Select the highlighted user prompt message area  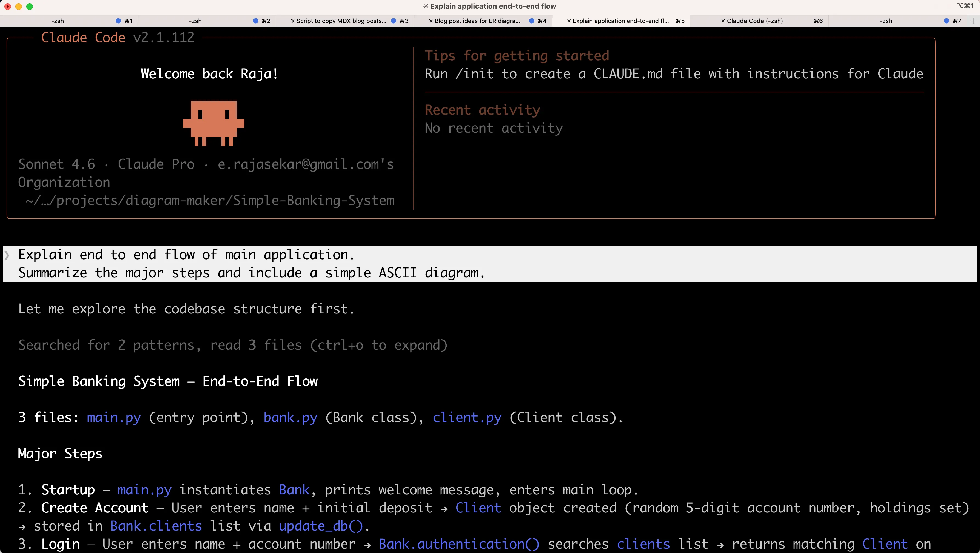click(x=251, y=264)
